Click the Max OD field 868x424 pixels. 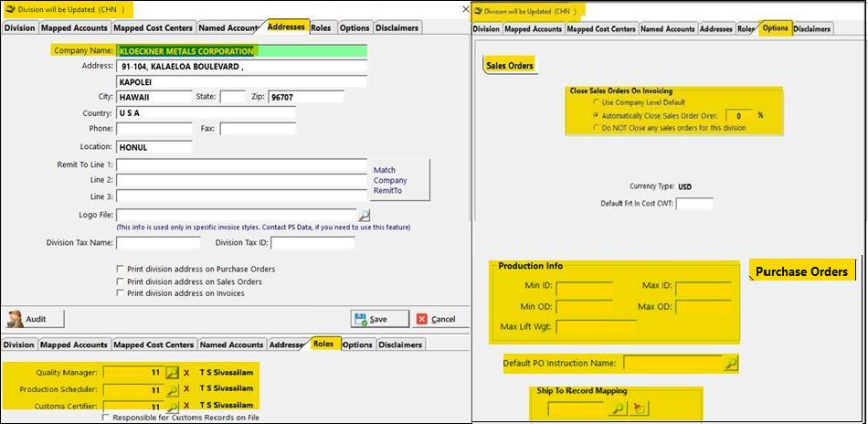704,307
